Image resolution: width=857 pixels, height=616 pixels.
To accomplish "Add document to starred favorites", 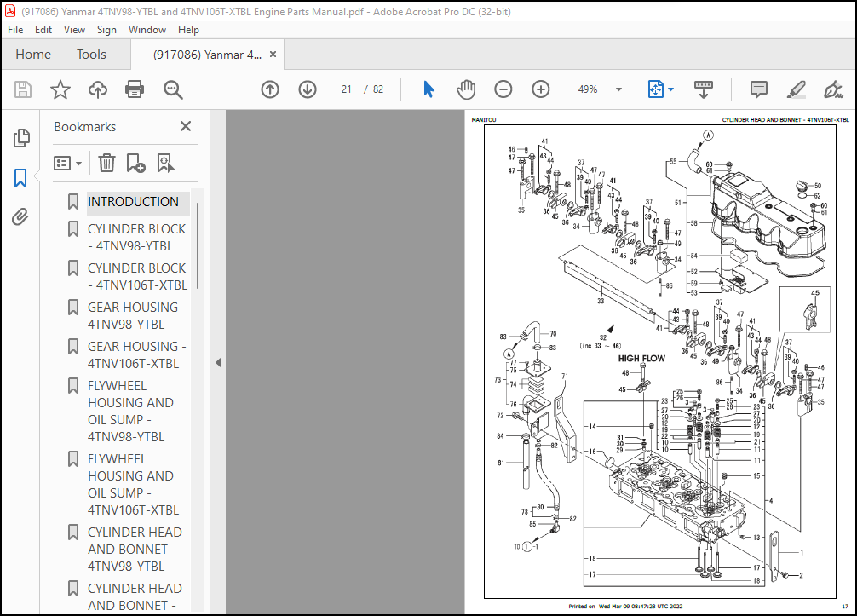I will tap(60, 89).
